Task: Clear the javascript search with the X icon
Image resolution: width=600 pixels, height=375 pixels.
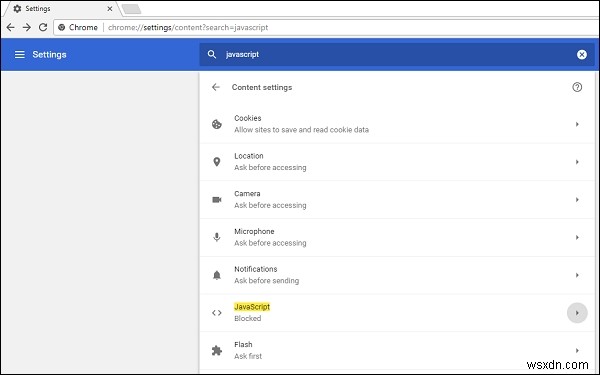Action: [x=582, y=54]
